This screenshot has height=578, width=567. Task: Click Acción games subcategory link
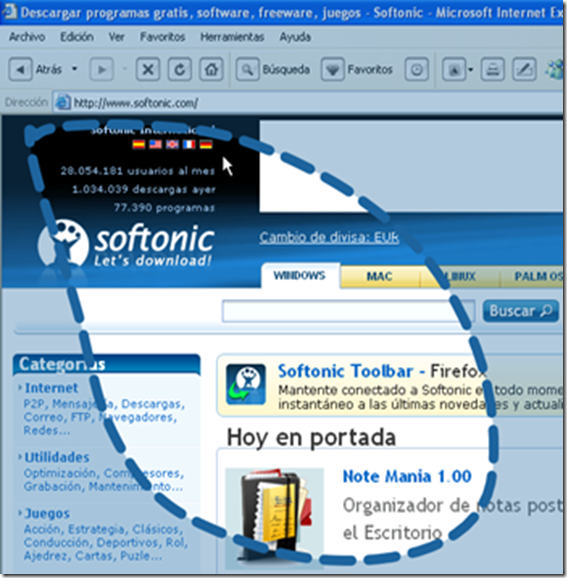pyautogui.click(x=42, y=529)
